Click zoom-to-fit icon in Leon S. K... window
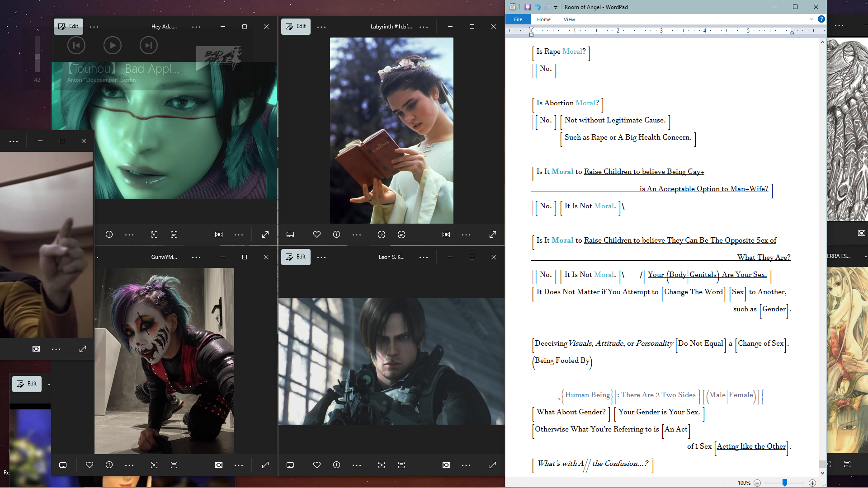This screenshot has height=488, width=868. [446, 465]
